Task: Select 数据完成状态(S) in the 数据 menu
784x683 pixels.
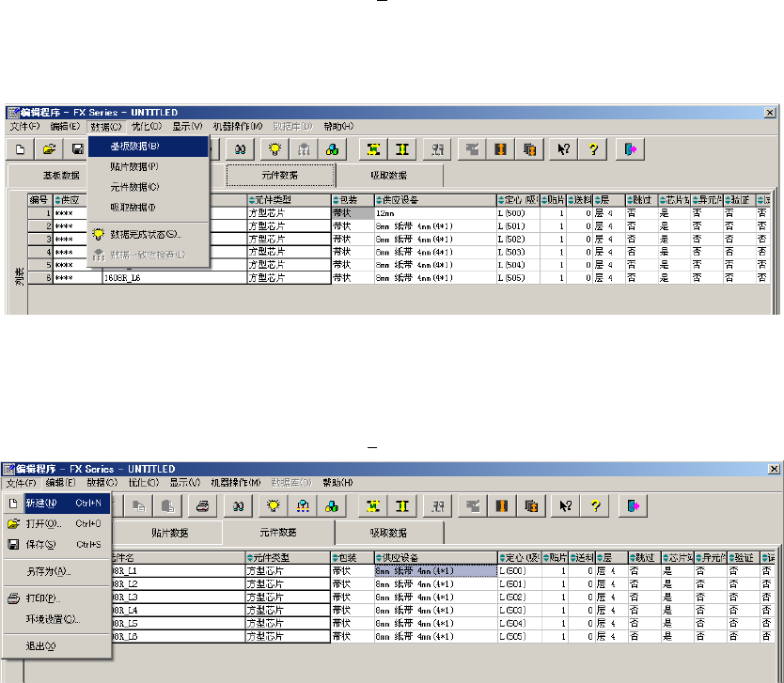Action: 149,234
